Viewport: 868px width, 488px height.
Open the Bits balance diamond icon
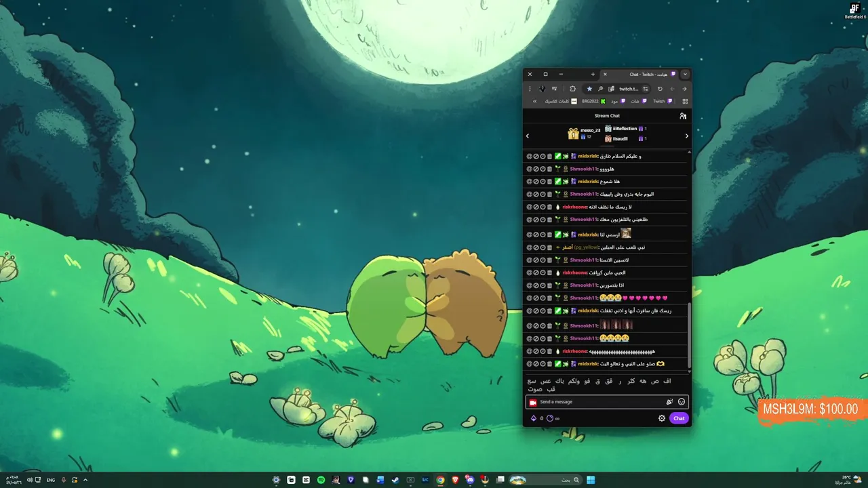pos(534,418)
